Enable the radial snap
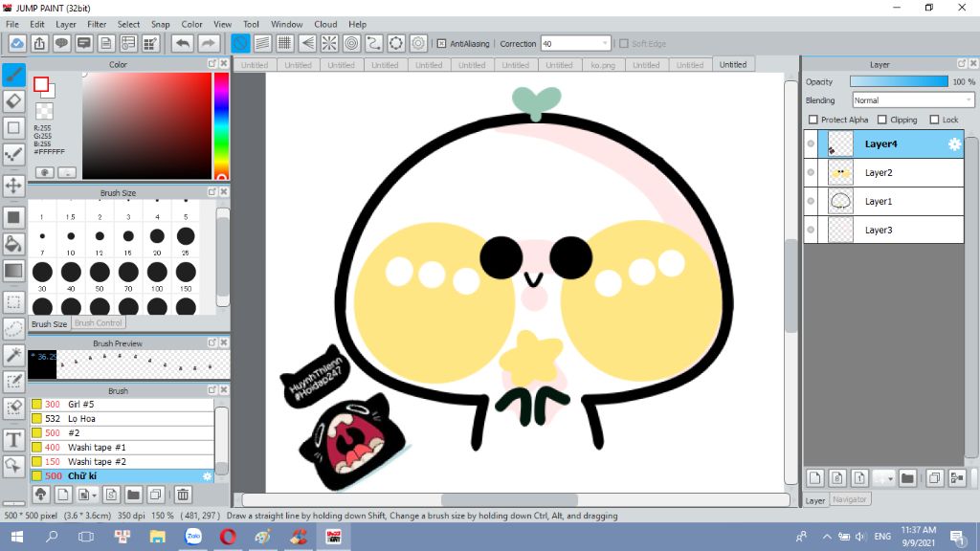980x551 pixels. click(329, 43)
